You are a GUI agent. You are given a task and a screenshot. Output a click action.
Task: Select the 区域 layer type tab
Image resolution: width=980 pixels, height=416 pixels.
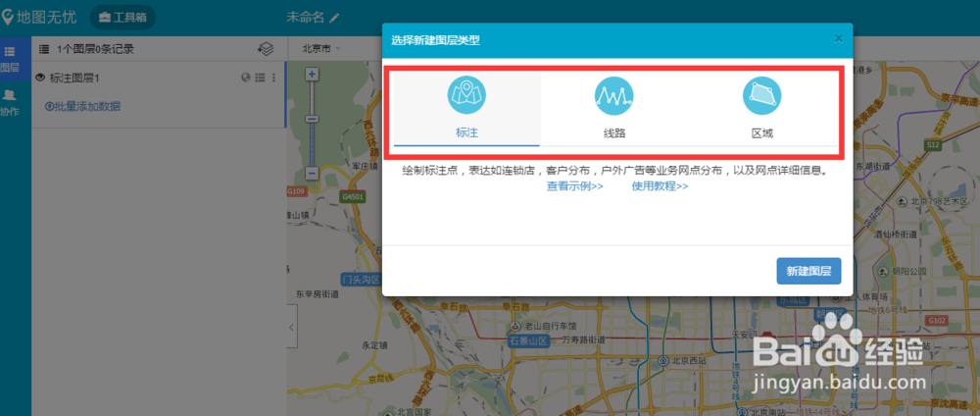tap(762, 108)
